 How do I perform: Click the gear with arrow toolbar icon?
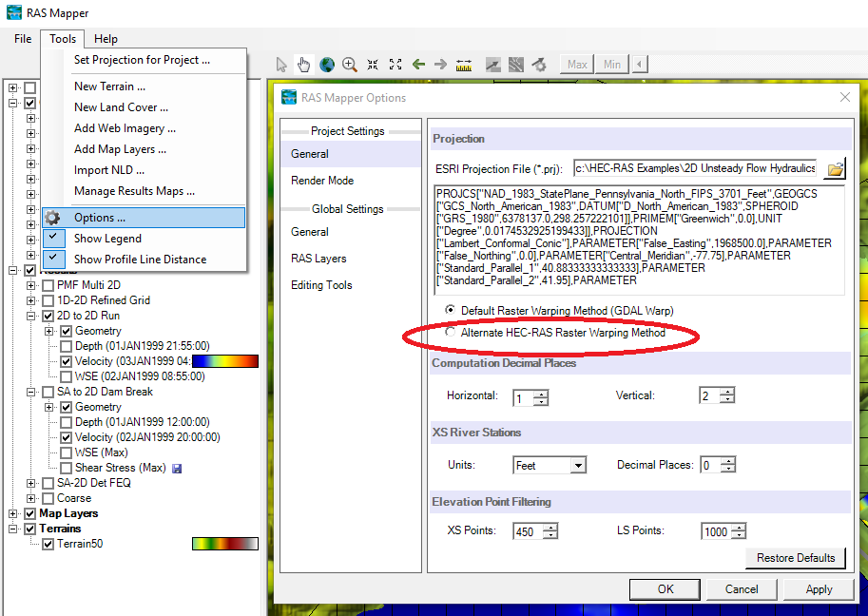pyautogui.click(x=539, y=65)
